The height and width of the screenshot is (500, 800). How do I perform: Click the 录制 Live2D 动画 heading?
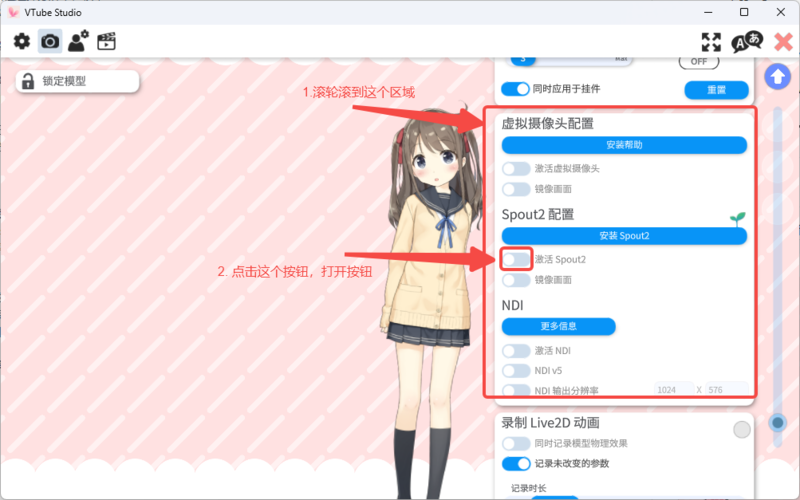click(550, 422)
